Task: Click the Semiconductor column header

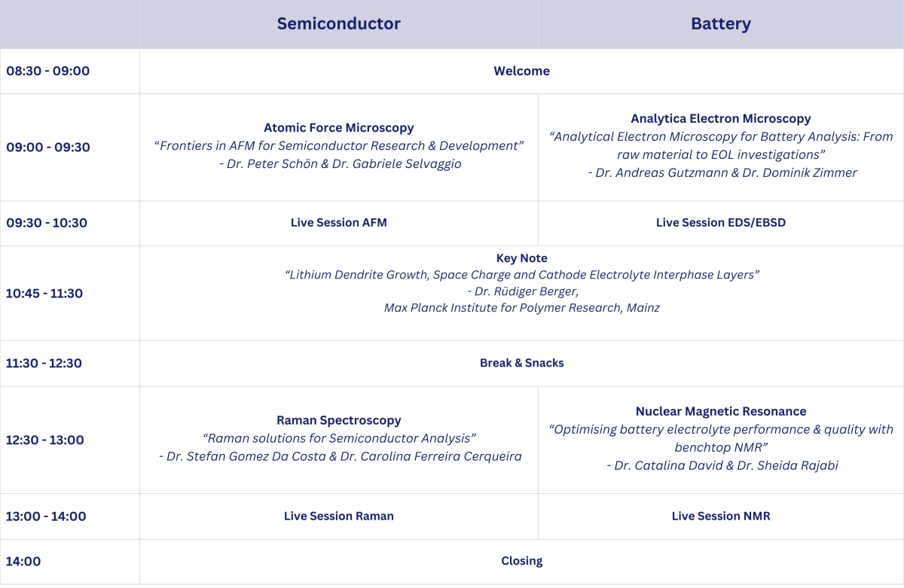Action: click(338, 23)
